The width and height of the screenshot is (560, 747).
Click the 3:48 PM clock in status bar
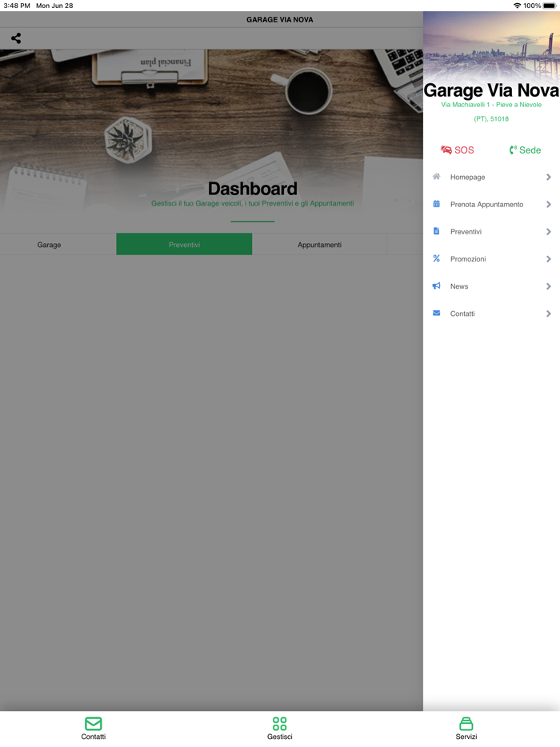[x=17, y=6]
